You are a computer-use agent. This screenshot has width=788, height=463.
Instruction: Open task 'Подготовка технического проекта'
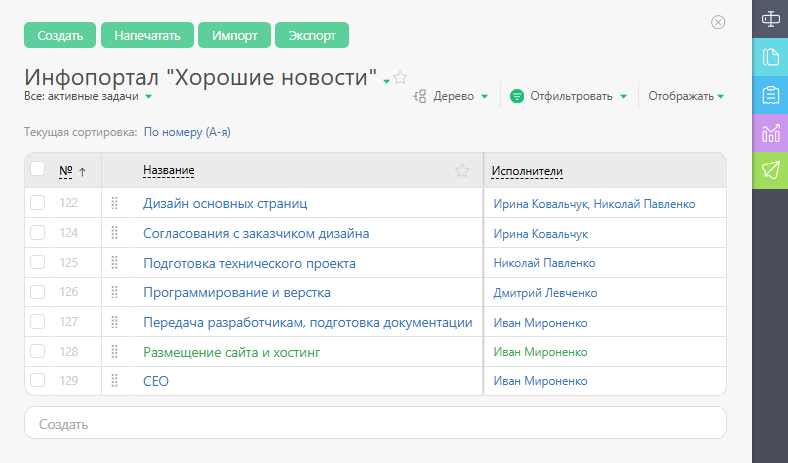[249, 263]
